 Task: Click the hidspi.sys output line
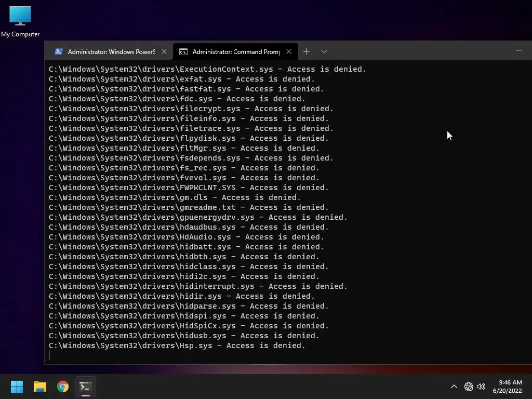184,316
